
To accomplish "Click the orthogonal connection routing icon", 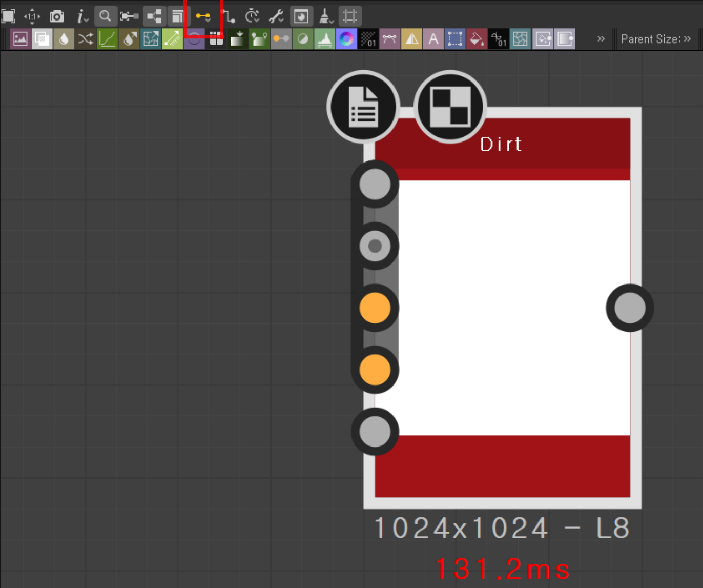I will coord(228,16).
